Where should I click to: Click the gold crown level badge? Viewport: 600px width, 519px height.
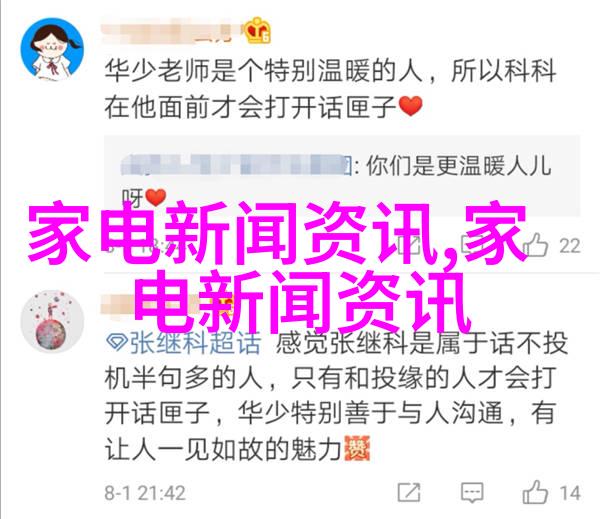coord(258,30)
